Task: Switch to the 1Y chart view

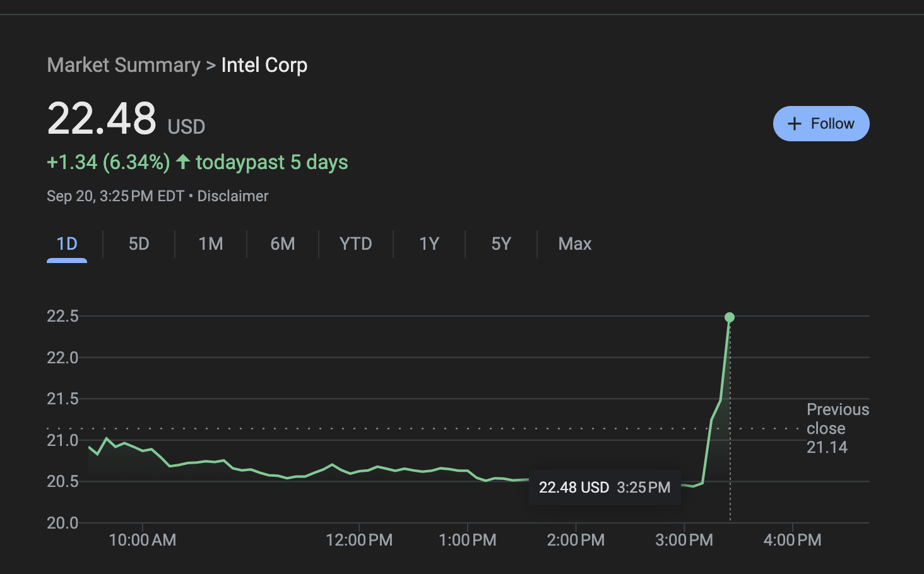Action: (429, 244)
